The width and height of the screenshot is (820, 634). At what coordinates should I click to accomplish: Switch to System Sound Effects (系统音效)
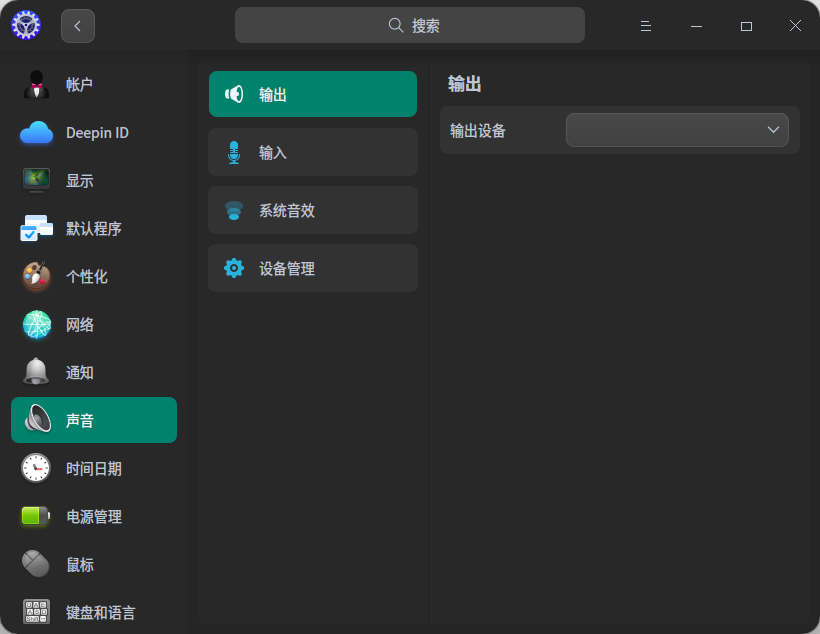312,211
